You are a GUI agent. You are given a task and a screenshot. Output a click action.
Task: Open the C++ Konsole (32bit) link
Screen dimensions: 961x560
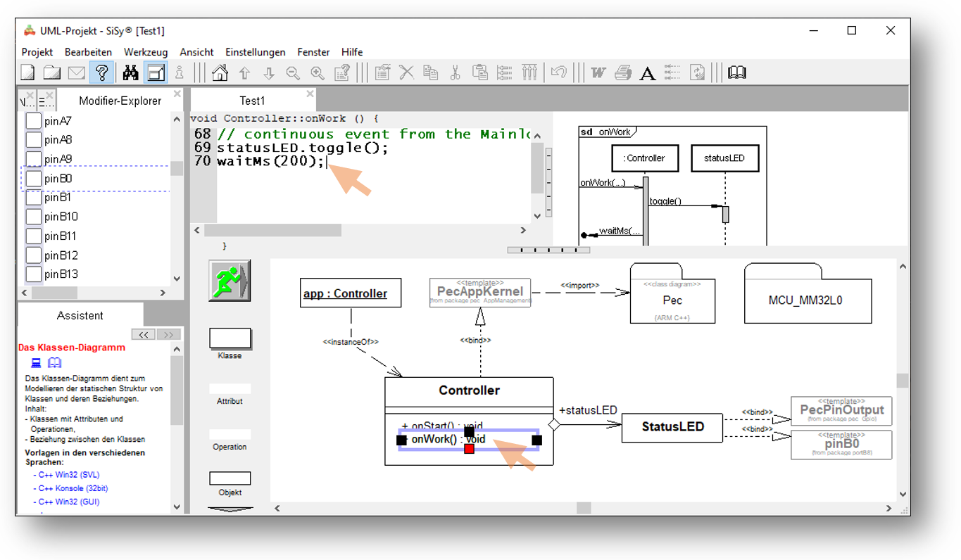click(x=73, y=488)
